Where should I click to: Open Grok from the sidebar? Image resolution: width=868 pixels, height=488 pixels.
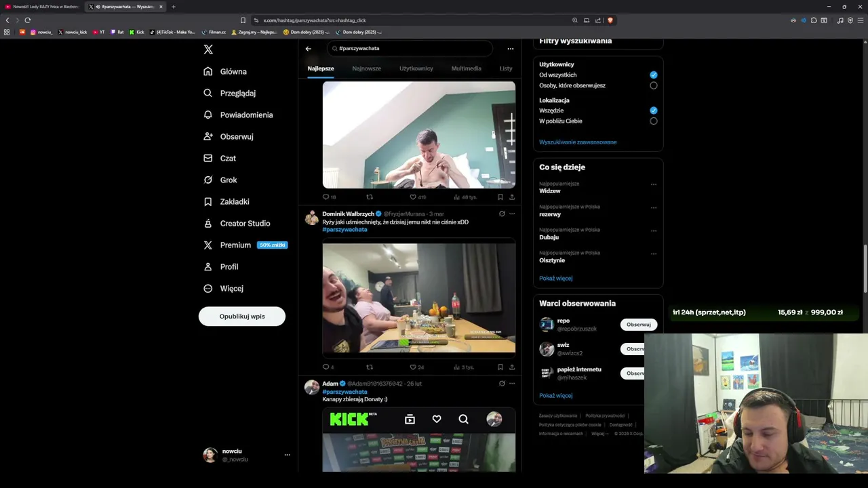pos(220,180)
